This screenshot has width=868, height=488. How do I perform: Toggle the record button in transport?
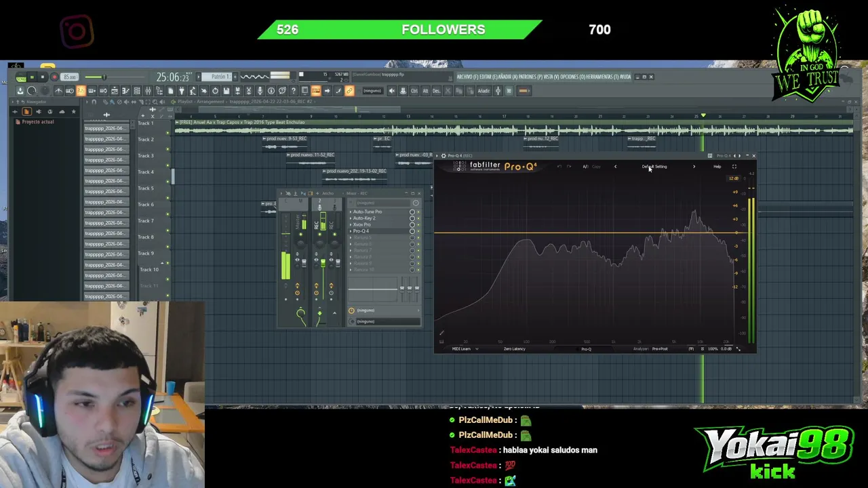tap(54, 77)
